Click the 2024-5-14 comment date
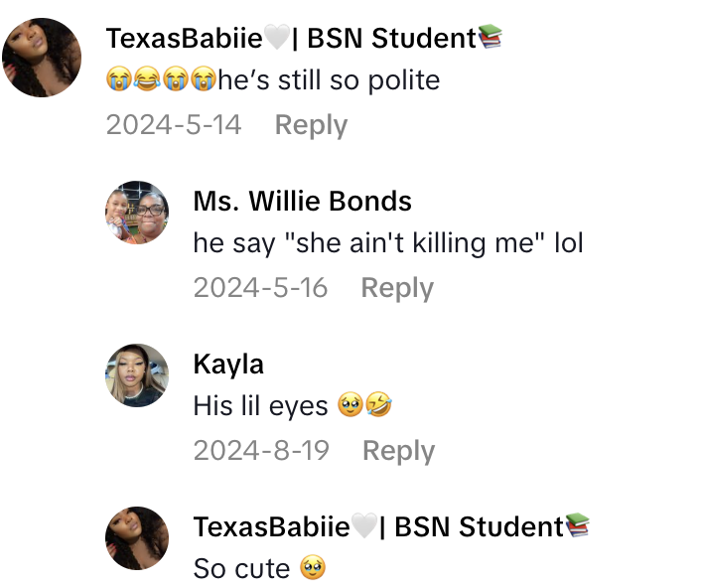Screen dimensions: 701x588 (x=174, y=125)
